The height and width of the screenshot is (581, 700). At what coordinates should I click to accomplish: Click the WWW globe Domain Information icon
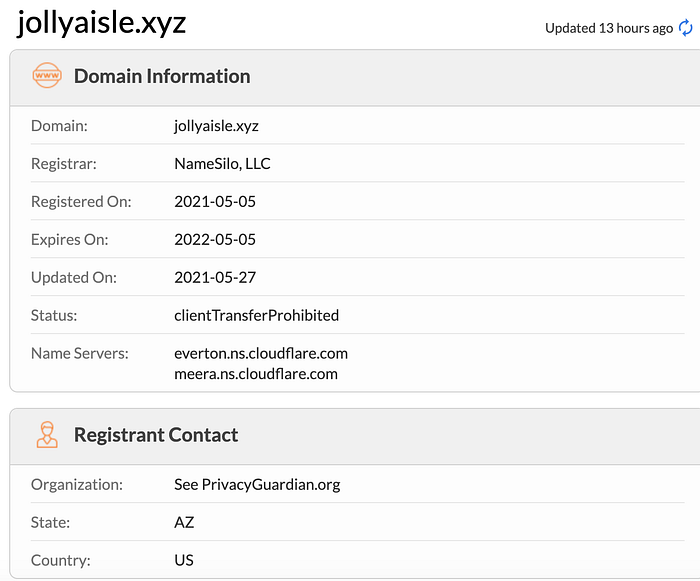coord(47,76)
